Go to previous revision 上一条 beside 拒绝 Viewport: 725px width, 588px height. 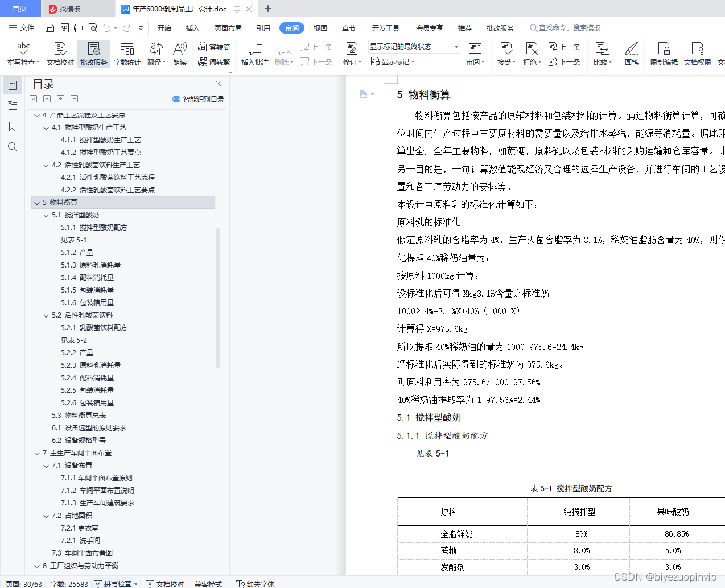pyautogui.click(x=565, y=47)
